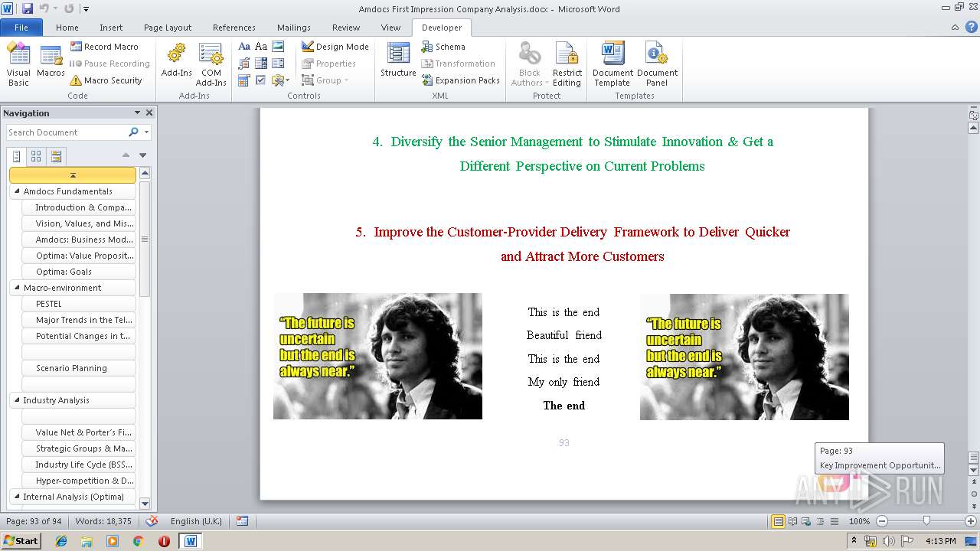This screenshot has height=551, width=980.
Task: Insert a Drop-Down List content control
Action: tap(278, 64)
